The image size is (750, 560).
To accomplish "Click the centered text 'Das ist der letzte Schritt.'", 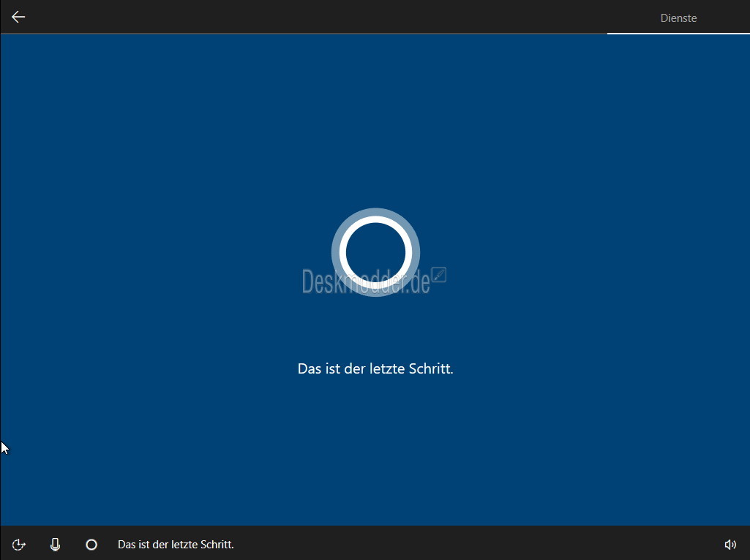I will pyautogui.click(x=375, y=368).
